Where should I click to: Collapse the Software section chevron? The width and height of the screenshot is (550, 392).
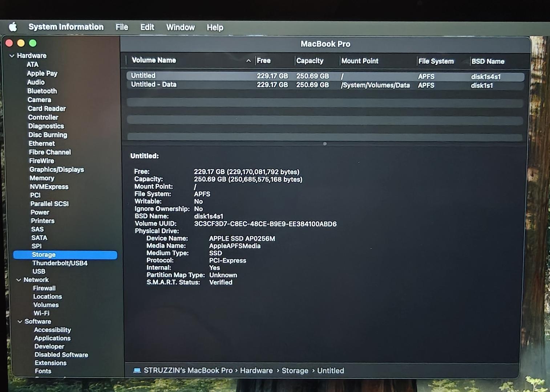20,322
